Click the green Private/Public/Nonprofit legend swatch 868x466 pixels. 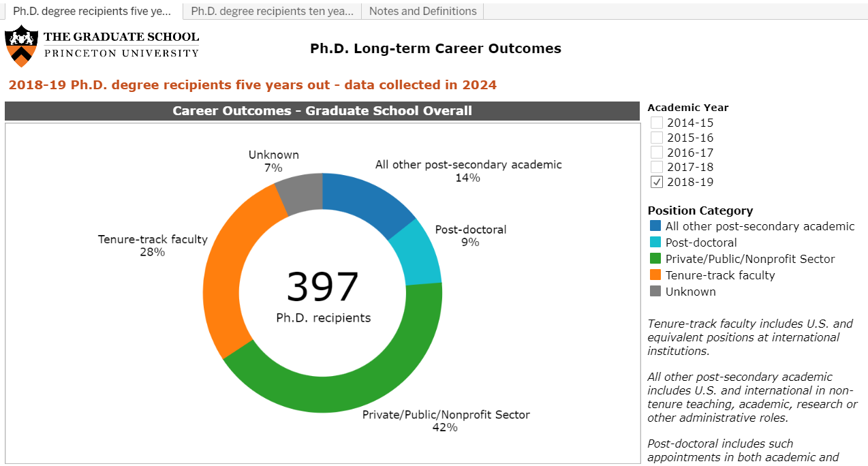tap(655, 259)
